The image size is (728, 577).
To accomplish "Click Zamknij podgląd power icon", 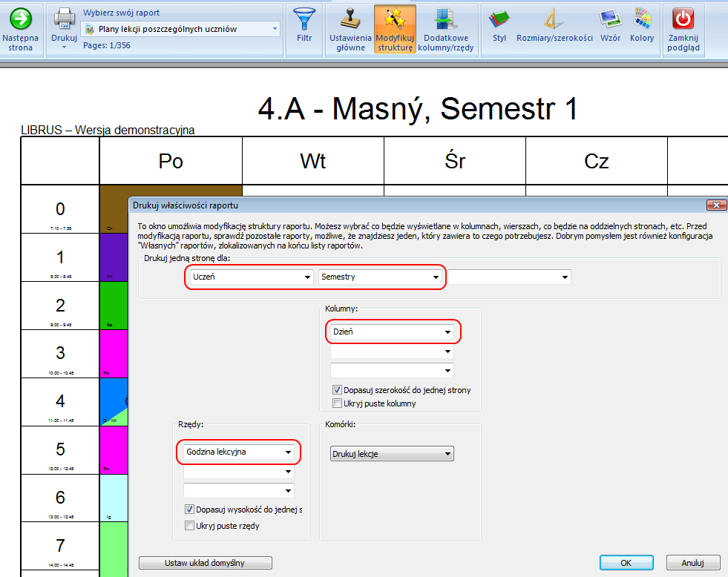I will click(683, 19).
